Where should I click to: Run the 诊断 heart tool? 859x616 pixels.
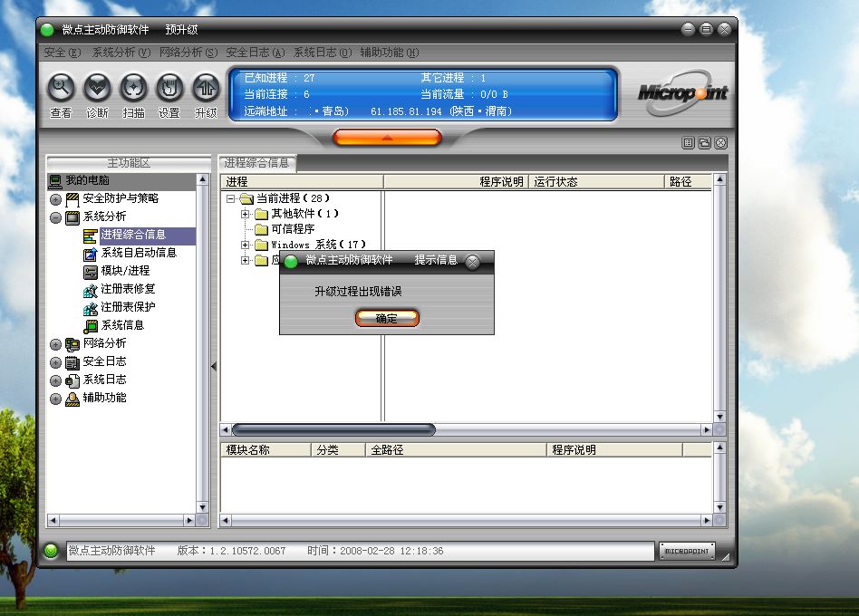tap(98, 88)
